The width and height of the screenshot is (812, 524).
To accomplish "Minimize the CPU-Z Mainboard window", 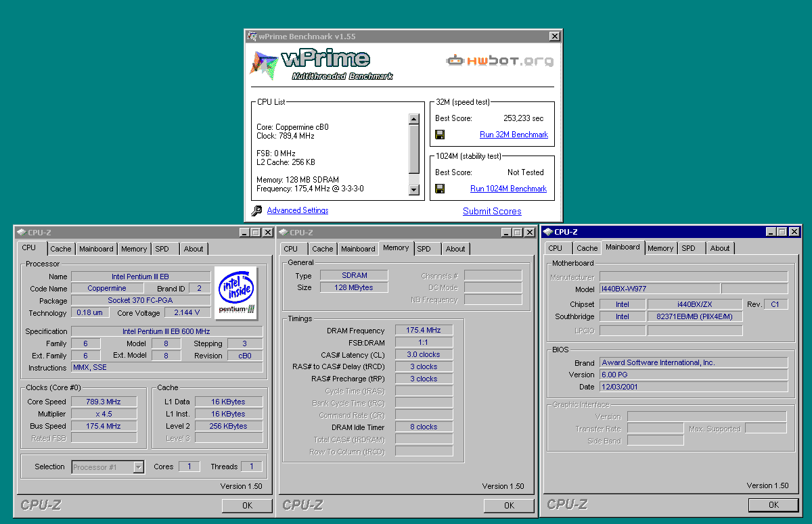I will [771, 232].
